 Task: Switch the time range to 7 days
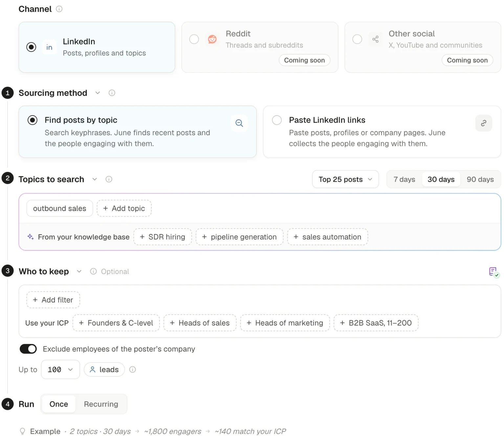tap(404, 179)
